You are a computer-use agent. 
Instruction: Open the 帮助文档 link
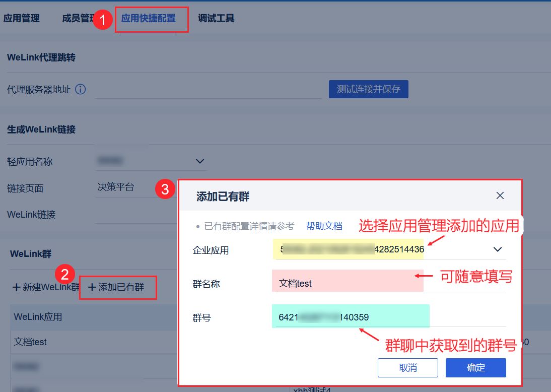(x=324, y=226)
